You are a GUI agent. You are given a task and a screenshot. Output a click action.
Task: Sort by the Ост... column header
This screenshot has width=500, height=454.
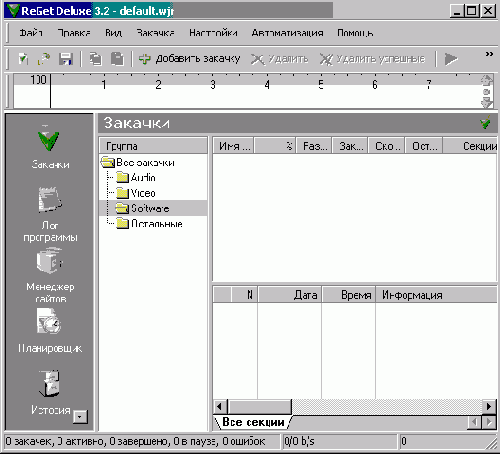click(x=424, y=146)
